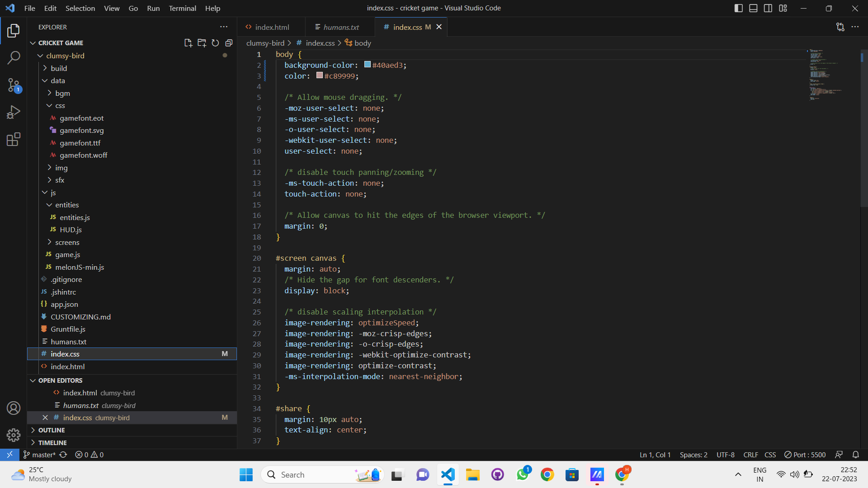Refresh the explorer file tree
The image size is (868, 488).
coord(215,43)
